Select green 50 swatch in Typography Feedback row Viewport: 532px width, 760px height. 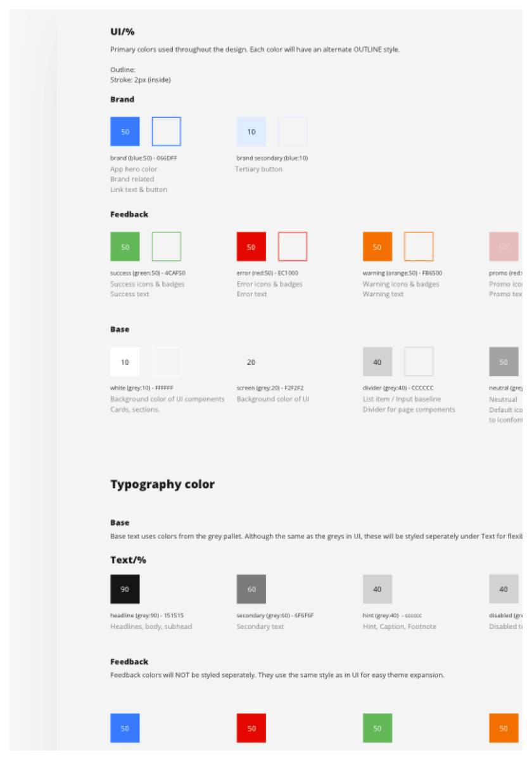tap(377, 728)
